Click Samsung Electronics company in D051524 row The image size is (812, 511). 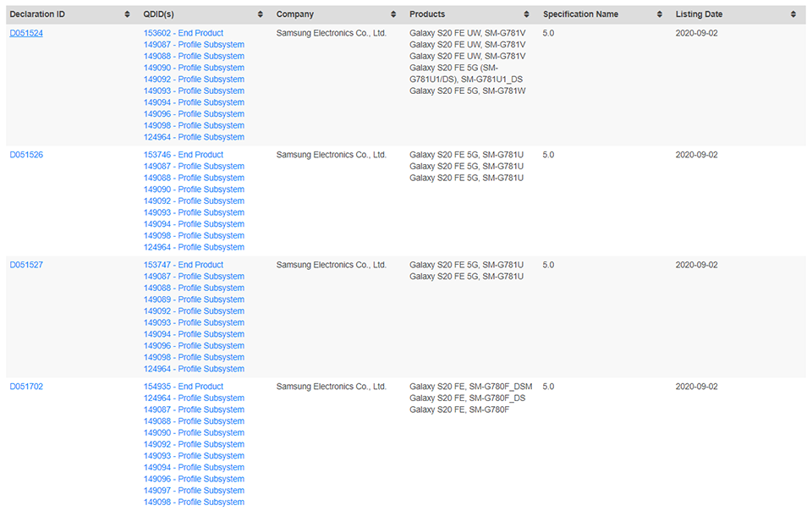332,33
